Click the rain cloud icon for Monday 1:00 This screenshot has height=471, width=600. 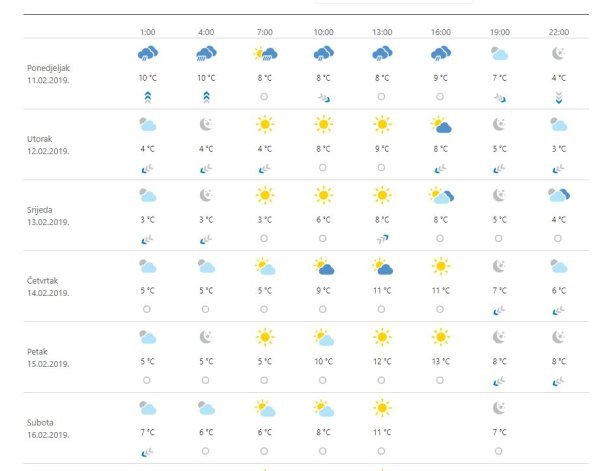click(147, 54)
